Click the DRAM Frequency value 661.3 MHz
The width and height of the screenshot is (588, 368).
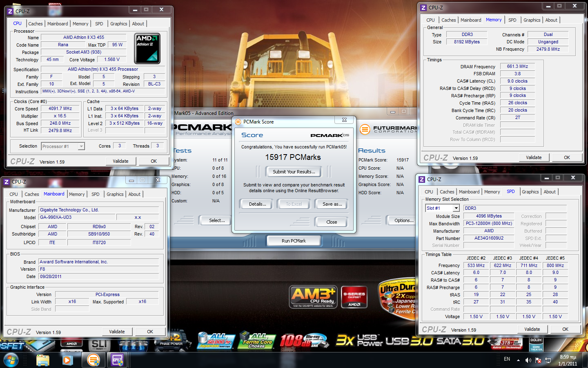[x=517, y=66]
